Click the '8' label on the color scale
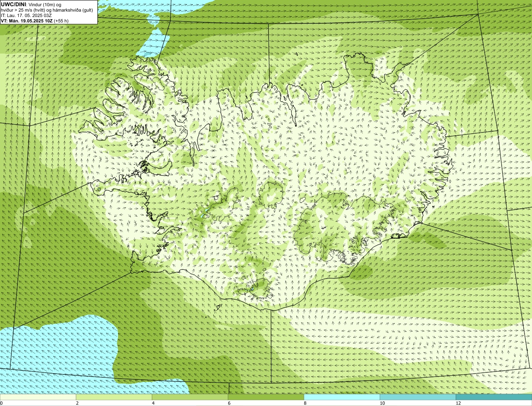 305,403
